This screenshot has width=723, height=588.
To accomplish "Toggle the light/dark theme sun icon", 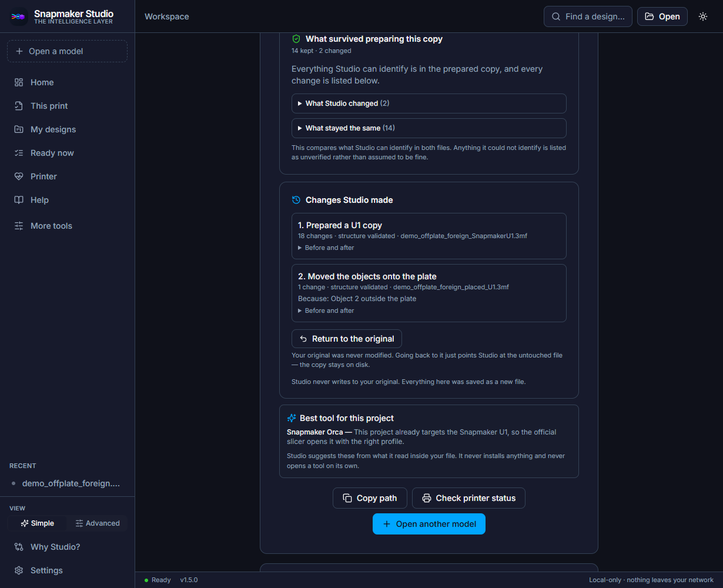I will 703,16.
